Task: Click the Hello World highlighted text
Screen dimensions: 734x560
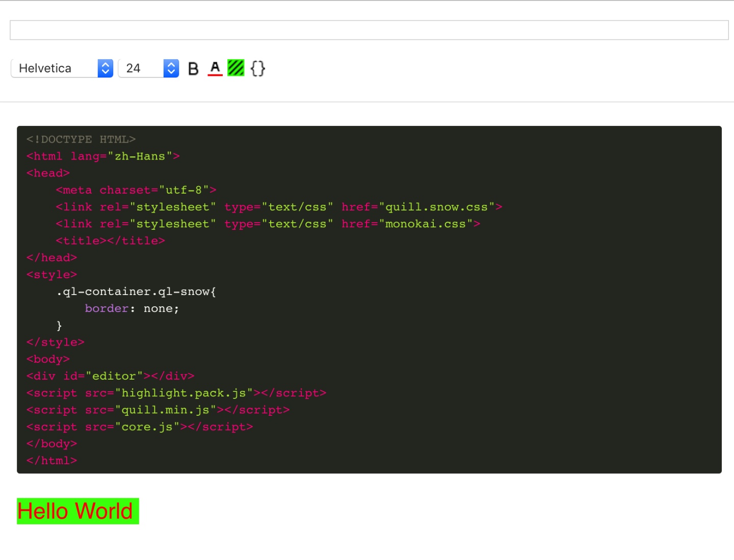Action: (x=76, y=511)
